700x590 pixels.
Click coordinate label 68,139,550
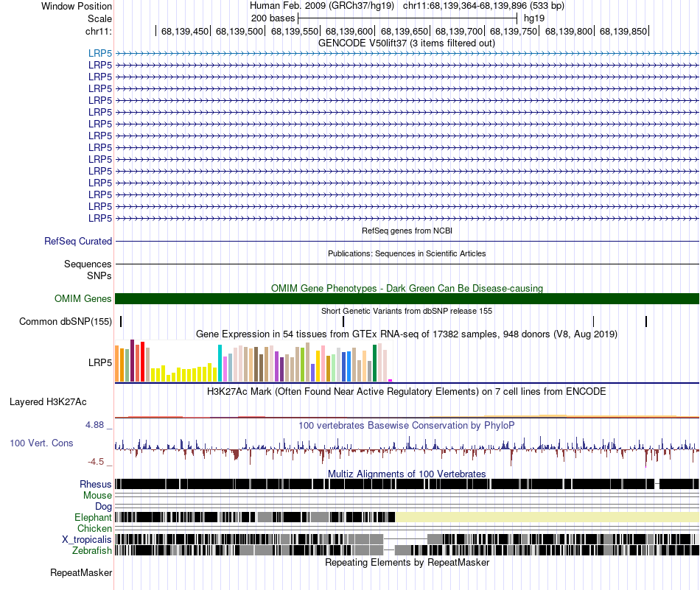point(295,31)
